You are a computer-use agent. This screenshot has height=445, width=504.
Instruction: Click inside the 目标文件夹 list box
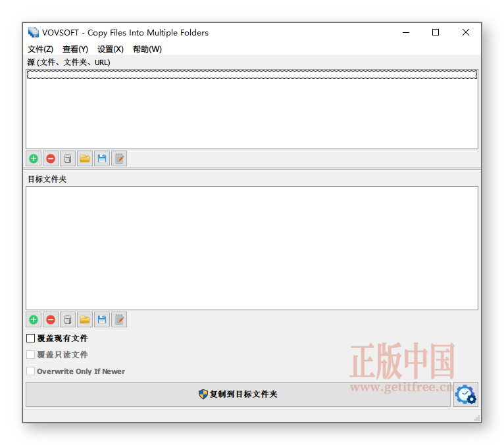[252, 248]
